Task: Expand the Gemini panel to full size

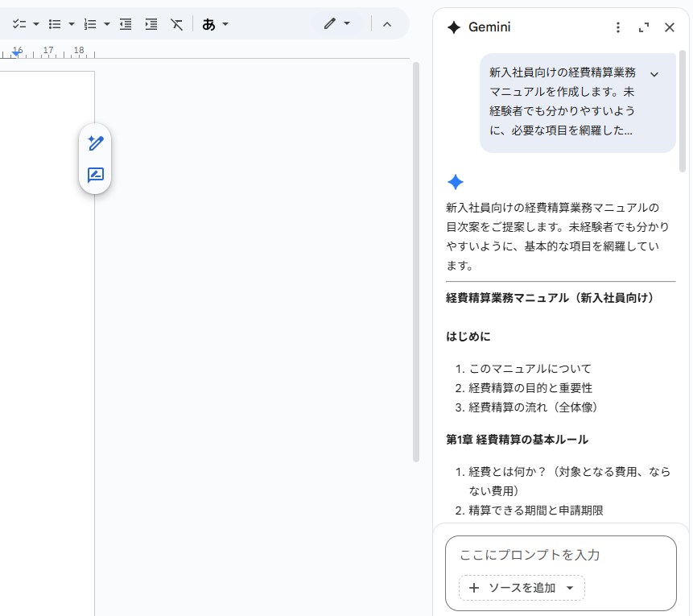Action: pos(644,27)
